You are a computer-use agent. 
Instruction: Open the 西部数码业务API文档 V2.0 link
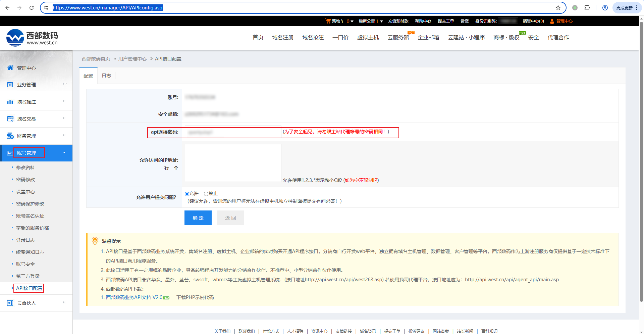click(134, 297)
